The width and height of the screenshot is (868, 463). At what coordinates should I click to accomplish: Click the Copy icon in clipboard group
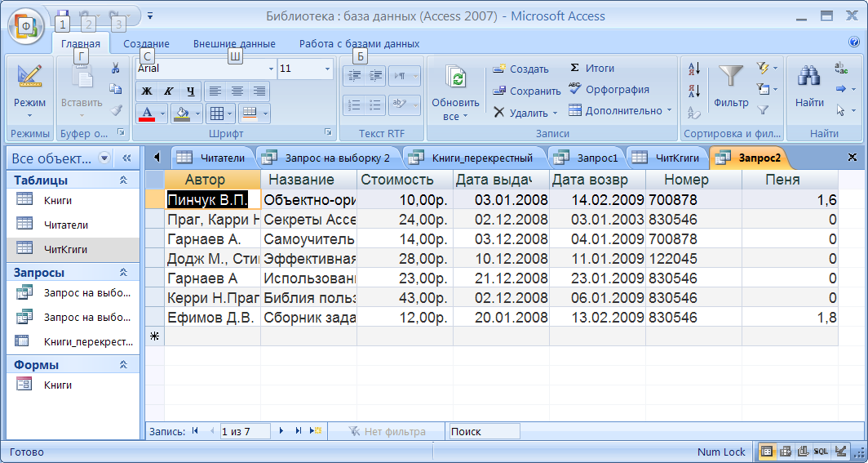115,89
